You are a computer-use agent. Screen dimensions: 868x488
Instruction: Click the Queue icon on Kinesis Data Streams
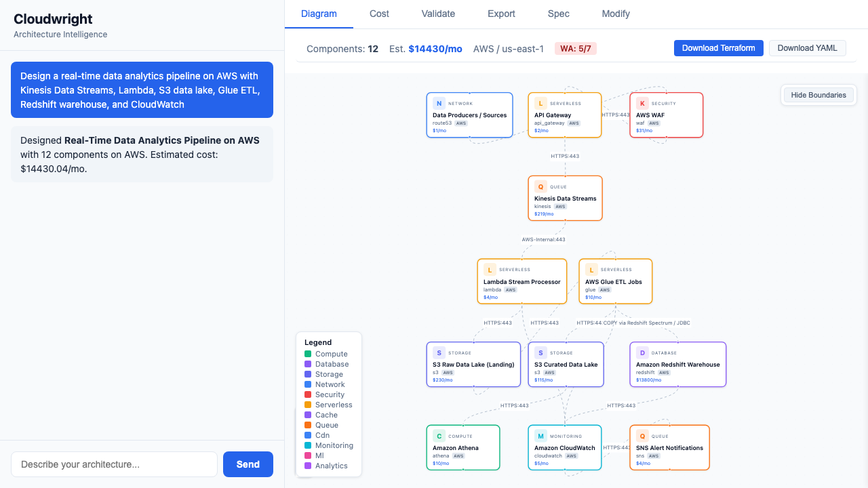(540, 186)
